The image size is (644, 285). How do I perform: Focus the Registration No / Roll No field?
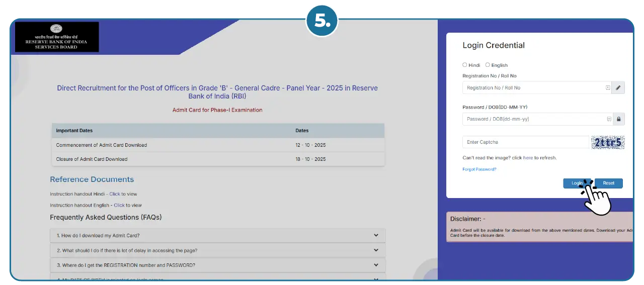coord(537,87)
